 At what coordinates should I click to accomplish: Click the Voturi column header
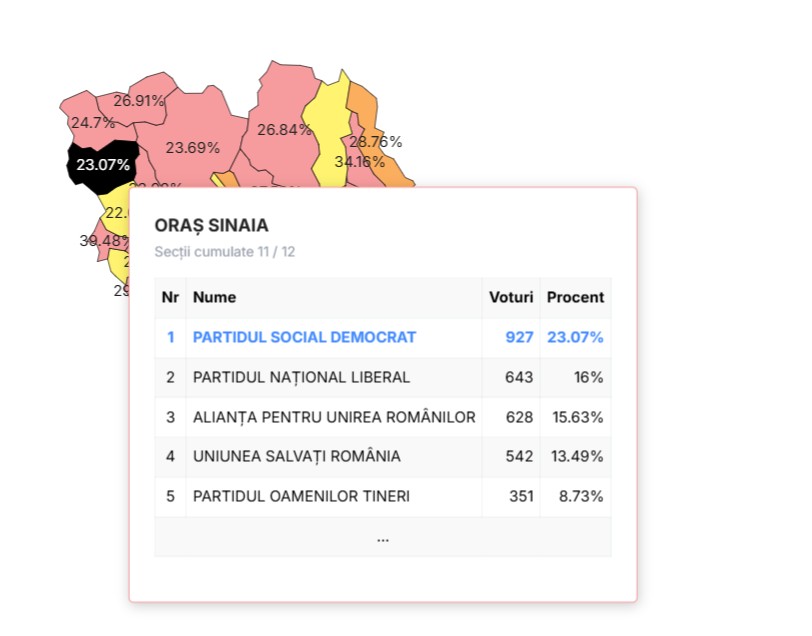[x=510, y=297]
